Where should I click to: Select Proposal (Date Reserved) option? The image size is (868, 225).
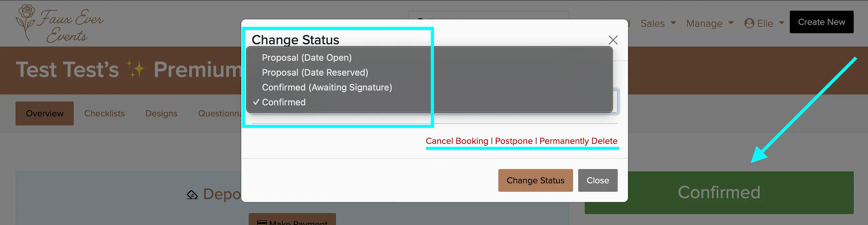click(x=429, y=72)
